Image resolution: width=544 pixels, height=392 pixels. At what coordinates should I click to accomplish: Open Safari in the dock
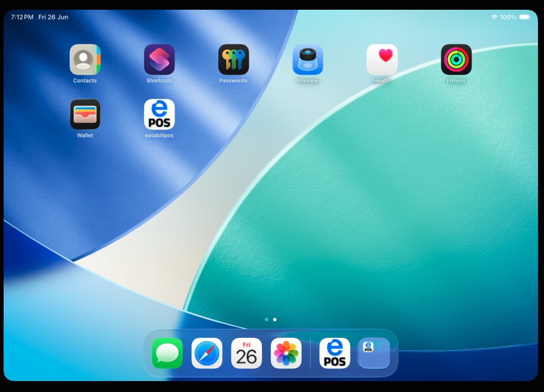coord(207,353)
